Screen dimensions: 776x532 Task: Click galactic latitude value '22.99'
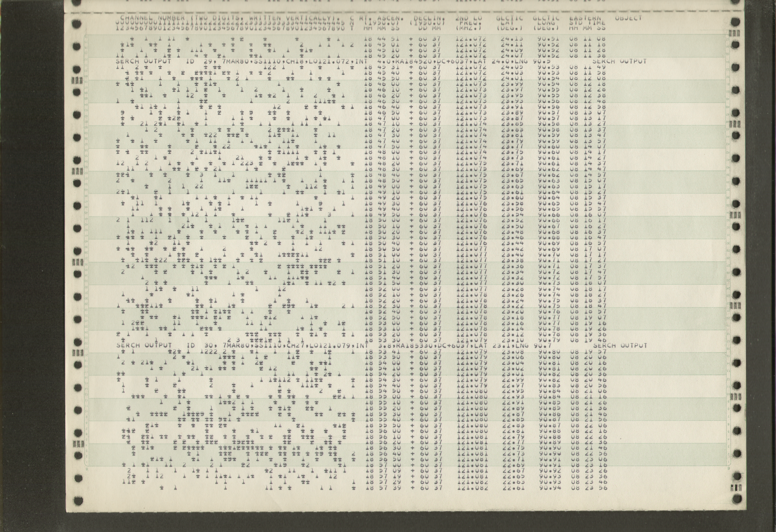[513, 379]
